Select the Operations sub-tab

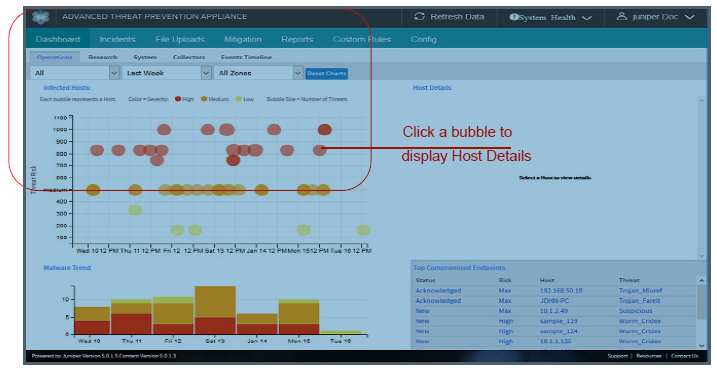tap(54, 57)
